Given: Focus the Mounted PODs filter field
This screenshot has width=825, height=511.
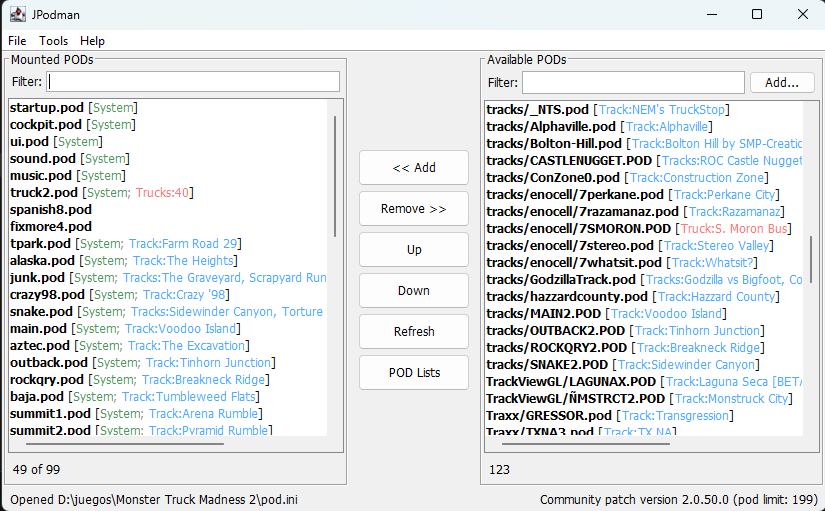Looking at the screenshot, I should (x=193, y=82).
